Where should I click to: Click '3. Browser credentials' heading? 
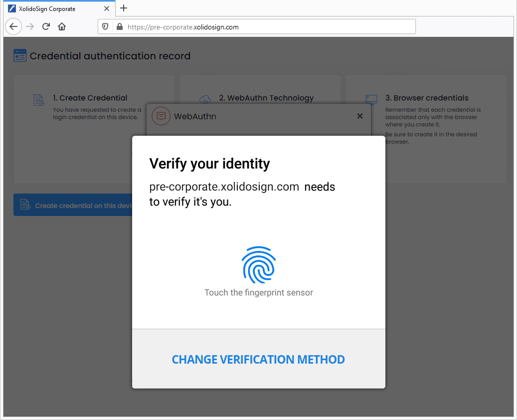(427, 98)
